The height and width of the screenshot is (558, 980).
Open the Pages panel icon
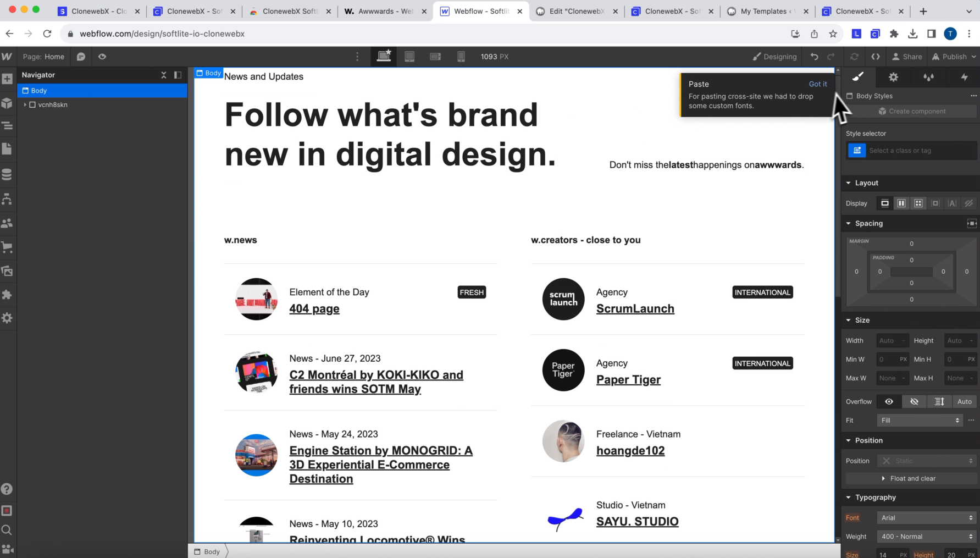7,149
